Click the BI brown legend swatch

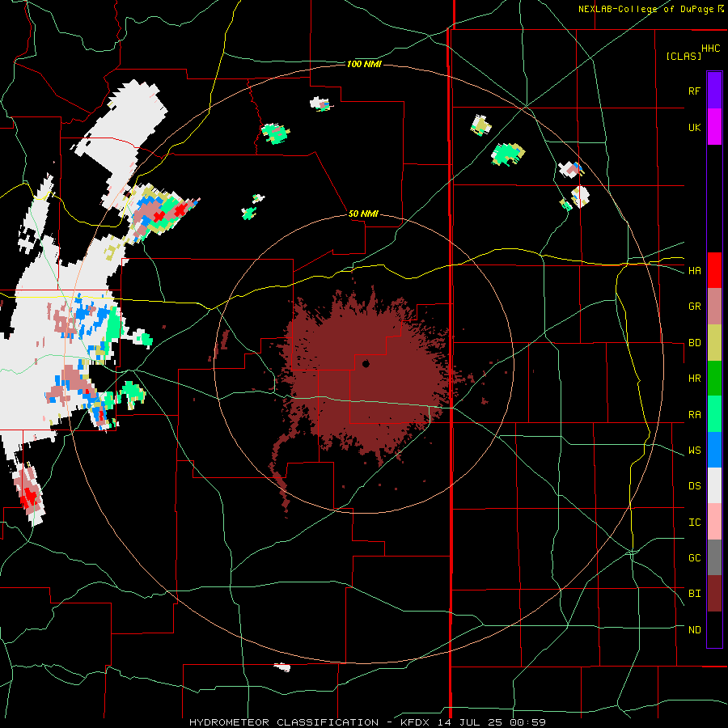coord(714,594)
